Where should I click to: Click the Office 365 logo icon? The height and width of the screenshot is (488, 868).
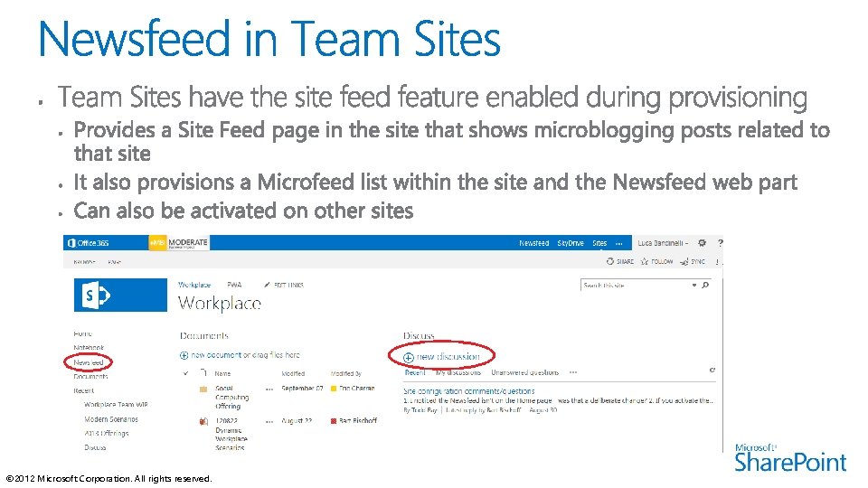(71, 243)
